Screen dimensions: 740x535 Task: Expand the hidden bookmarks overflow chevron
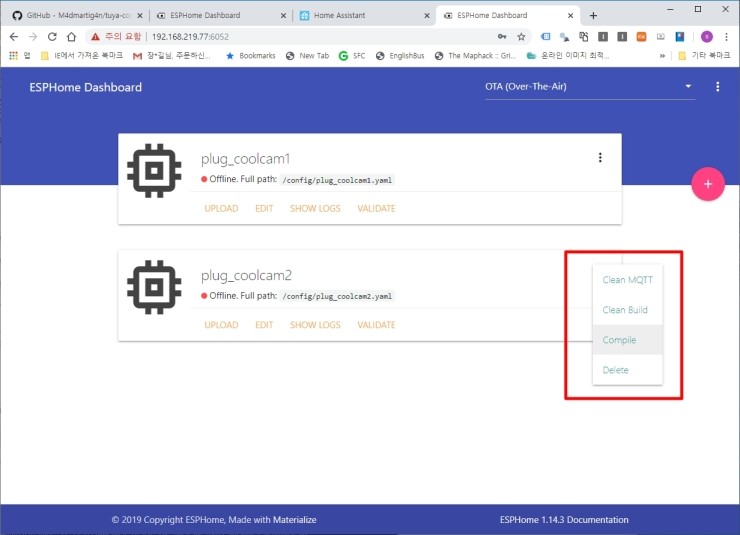tap(662, 56)
